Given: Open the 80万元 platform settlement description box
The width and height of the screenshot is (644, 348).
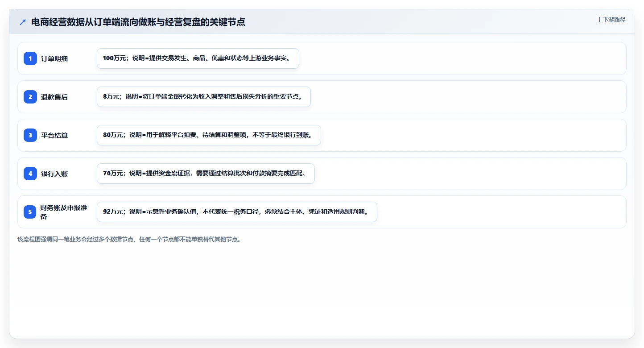Looking at the screenshot, I should click(x=209, y=135).
